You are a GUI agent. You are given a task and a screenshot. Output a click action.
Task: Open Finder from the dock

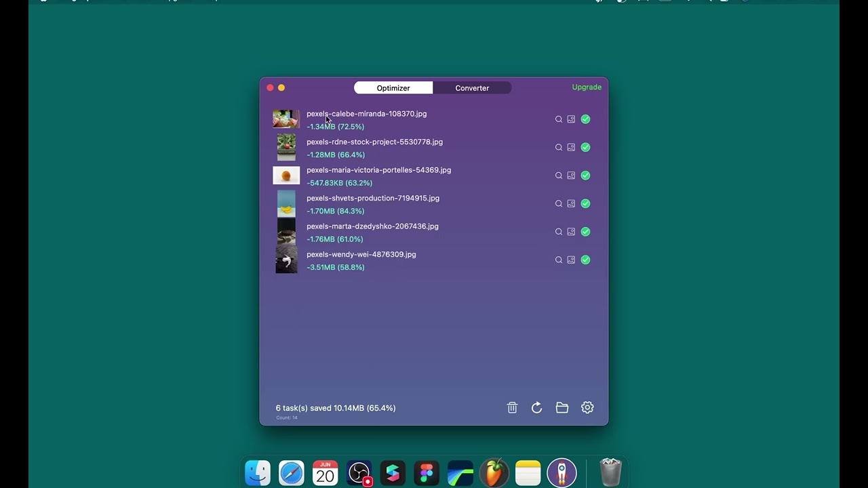coord(258,473)
